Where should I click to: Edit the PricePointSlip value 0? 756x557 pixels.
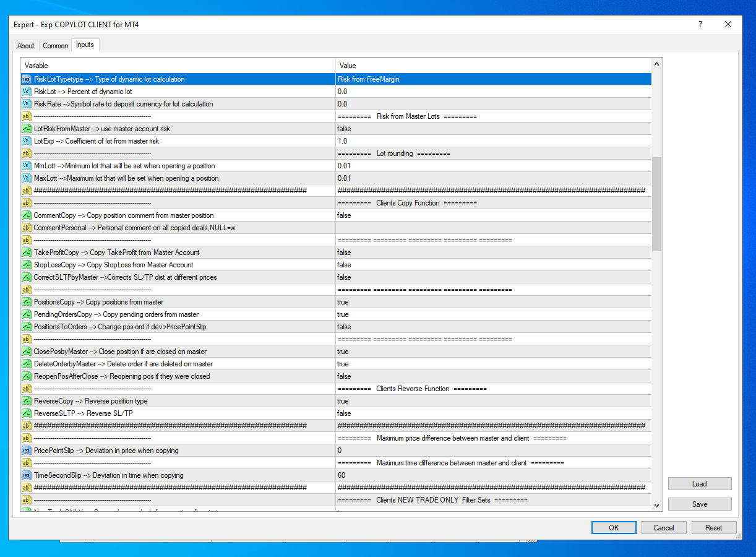click(x=493, y=451)
